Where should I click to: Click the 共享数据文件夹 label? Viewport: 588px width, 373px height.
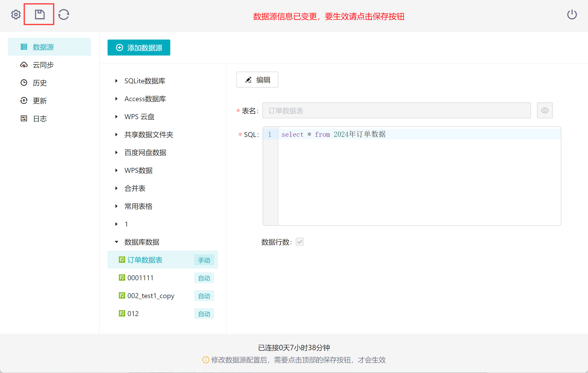[x=149, y=135]
